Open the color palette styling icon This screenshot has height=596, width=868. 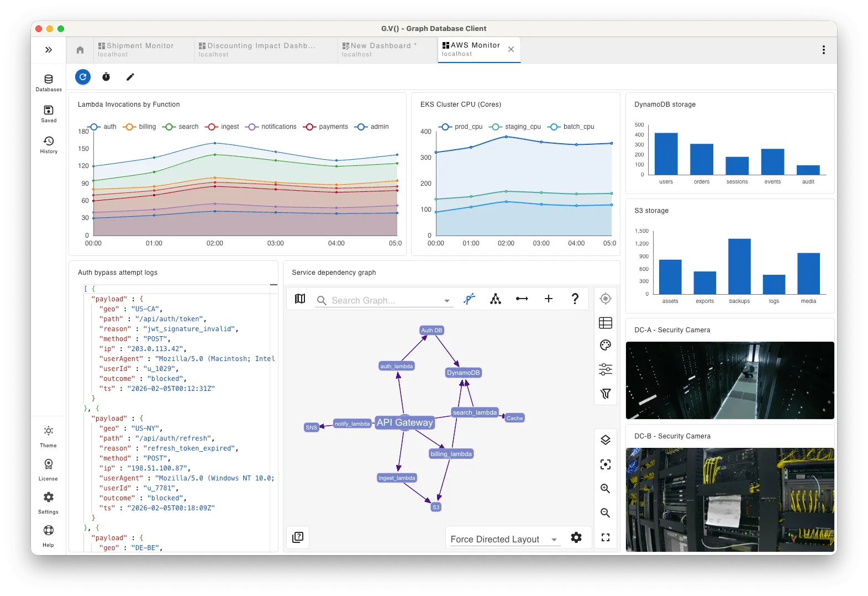click(x=606, y=345)
